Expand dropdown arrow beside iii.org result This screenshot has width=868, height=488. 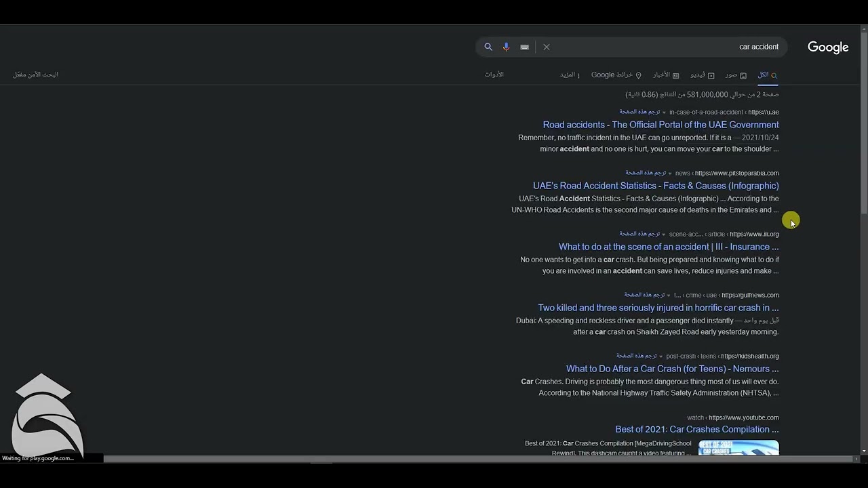(663, 235)
